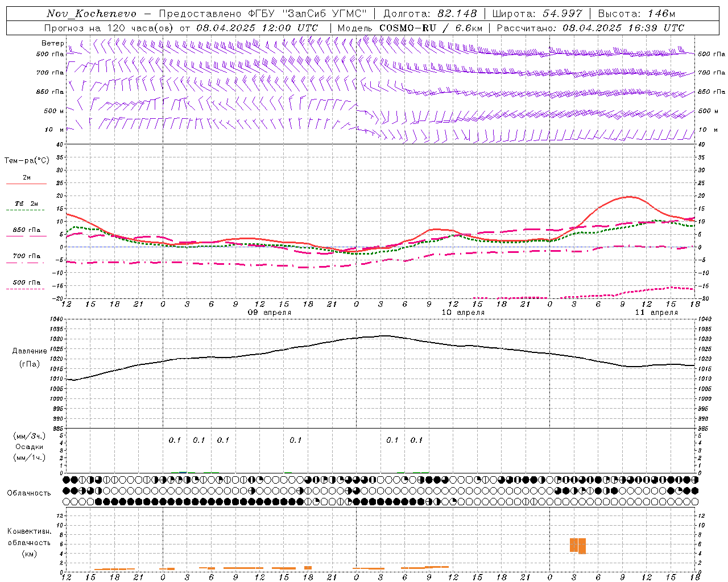Click the "Осадки" precipitation label

[x=30, y=447]
